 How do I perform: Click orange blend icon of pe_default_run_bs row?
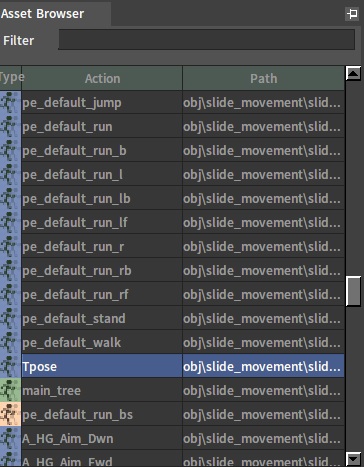10,414
